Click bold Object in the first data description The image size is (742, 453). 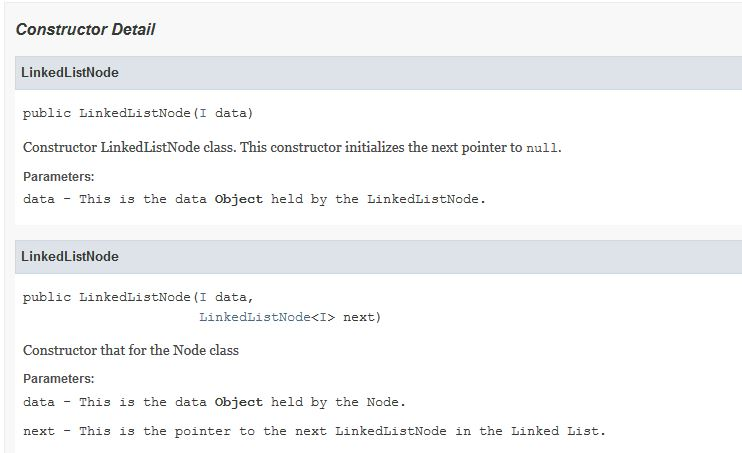[x=238, y=199]
